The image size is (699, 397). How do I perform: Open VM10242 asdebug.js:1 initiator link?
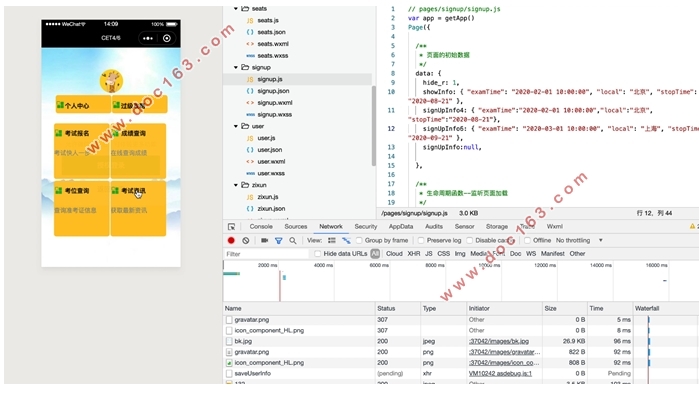[500, 373]
